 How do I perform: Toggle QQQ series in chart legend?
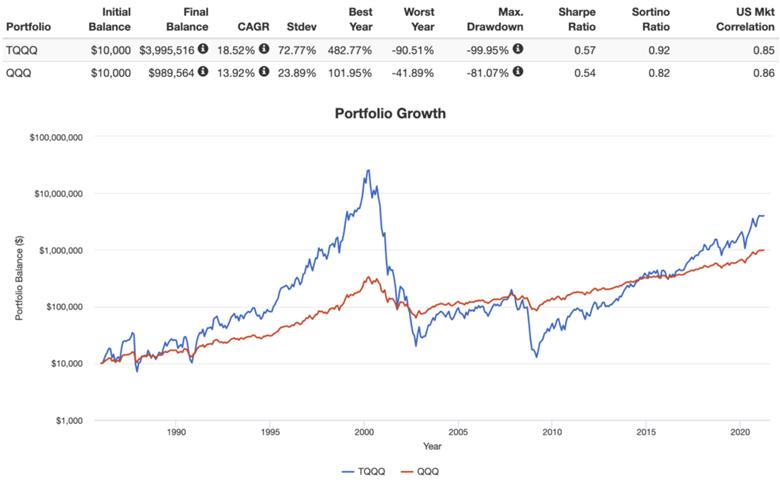(x=420, y=471)
